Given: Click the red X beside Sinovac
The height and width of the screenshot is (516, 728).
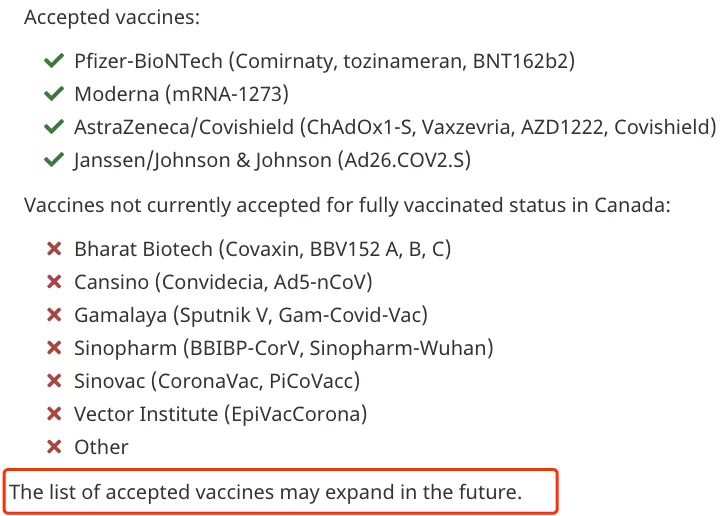Looking at the screenshot, I should click(54, 381).
